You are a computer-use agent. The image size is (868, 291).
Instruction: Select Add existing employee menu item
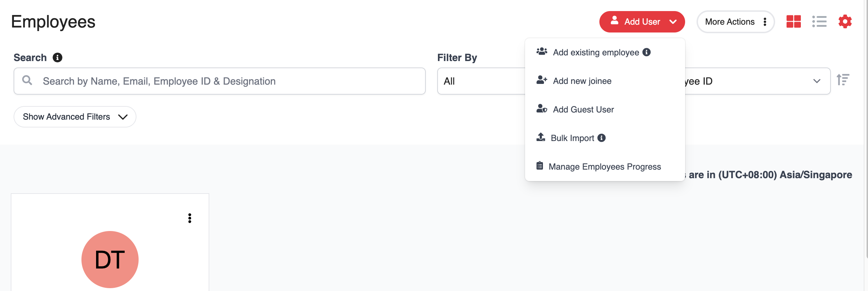pyautogui.click(x=596, y=52)
